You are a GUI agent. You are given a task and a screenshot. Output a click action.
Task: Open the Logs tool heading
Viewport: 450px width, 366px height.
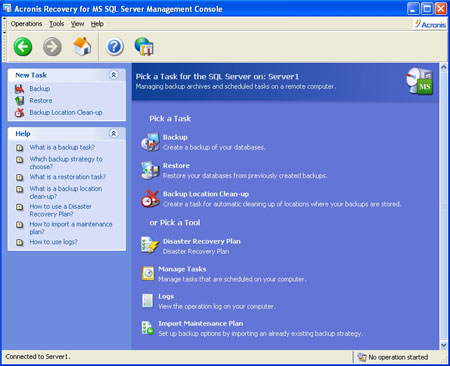166,297
